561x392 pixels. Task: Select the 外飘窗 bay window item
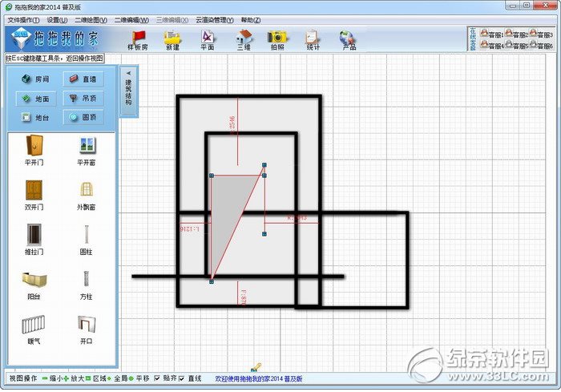coord(87,196)
